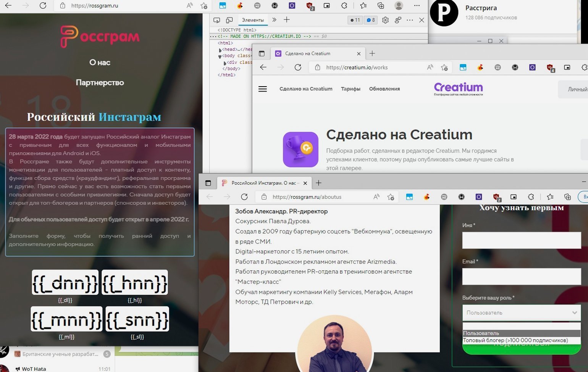Open the Сделано на Creatium navigation link
Screen dimensions: 588x372
point(306,89)
